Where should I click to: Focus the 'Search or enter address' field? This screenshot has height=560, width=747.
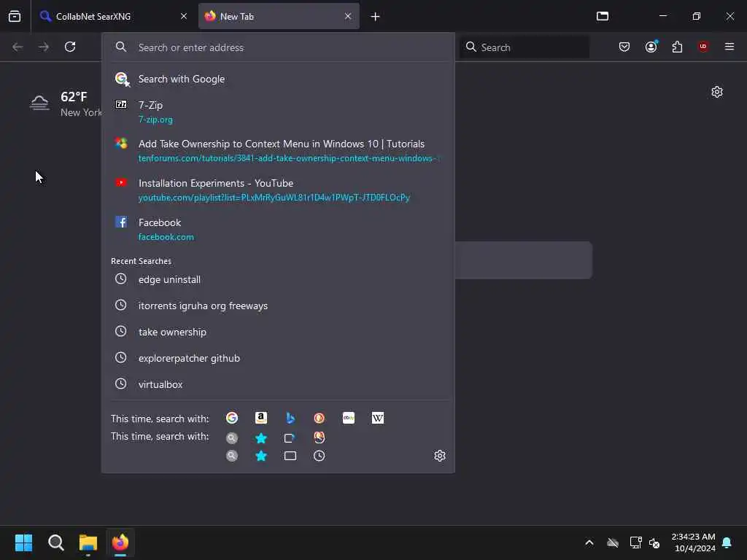pos(278,47)
